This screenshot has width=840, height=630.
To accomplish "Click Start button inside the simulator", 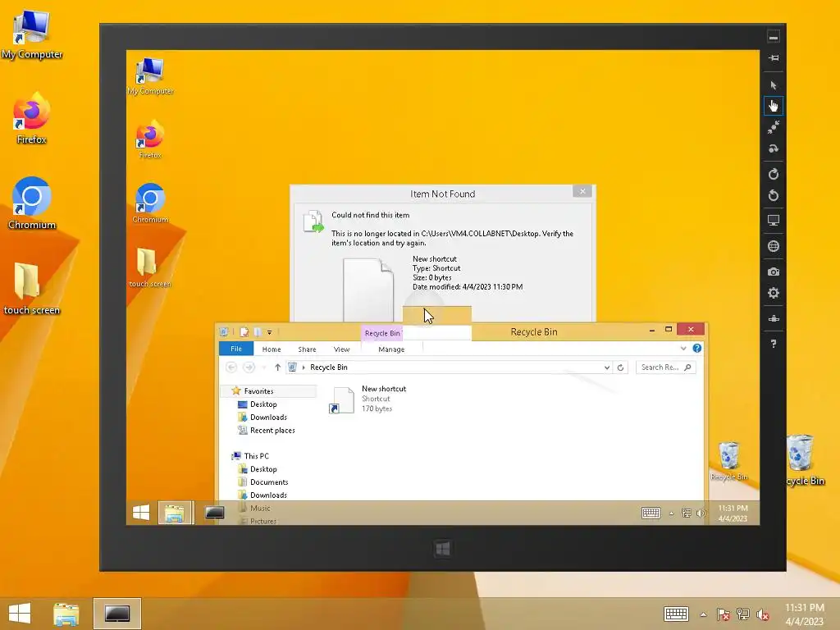I will click(x=141, y=513).
